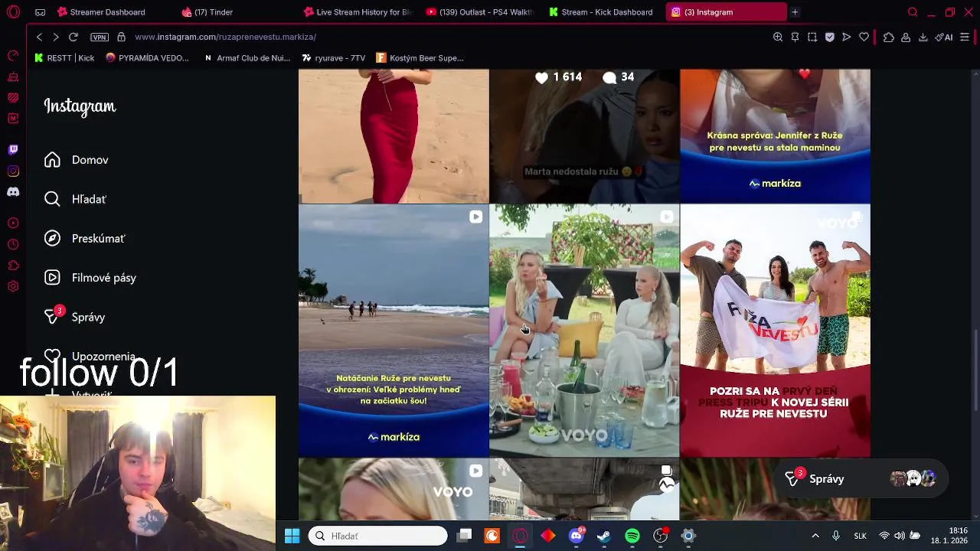Viewport: 980px width, 551px height.
Task: Open the red dress beach post
Action: coord(394,136)
